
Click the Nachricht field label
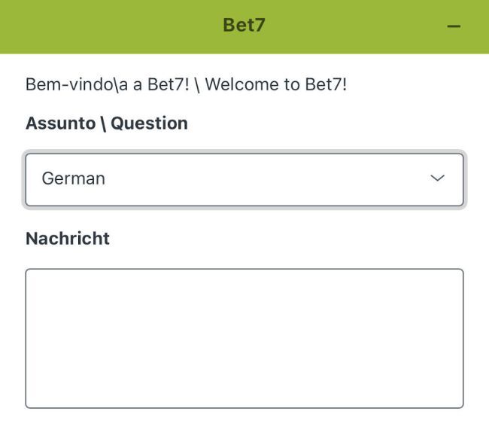pyautogui.click(x=68, y=239)
